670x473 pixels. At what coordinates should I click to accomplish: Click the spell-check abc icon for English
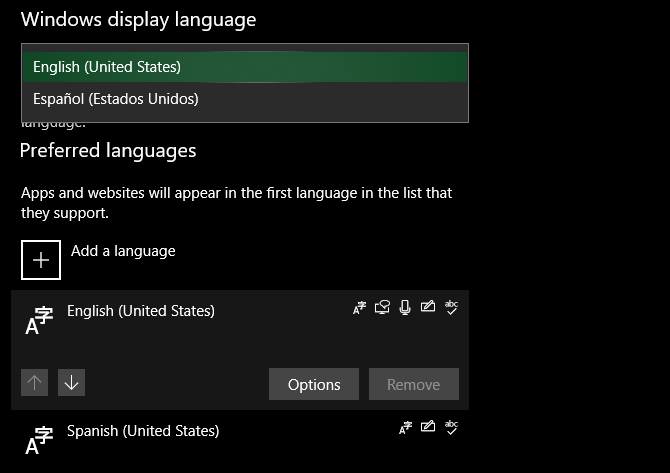(x=451, y=308)
